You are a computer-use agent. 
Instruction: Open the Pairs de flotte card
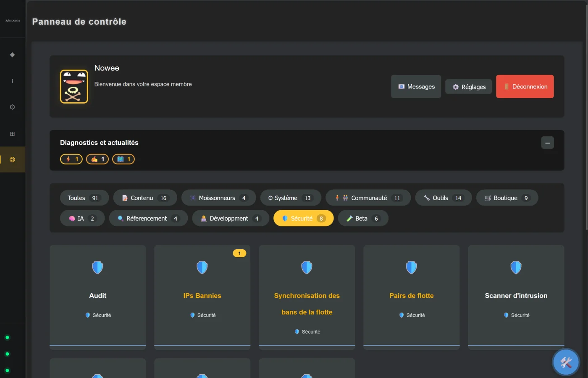point(412,297)
